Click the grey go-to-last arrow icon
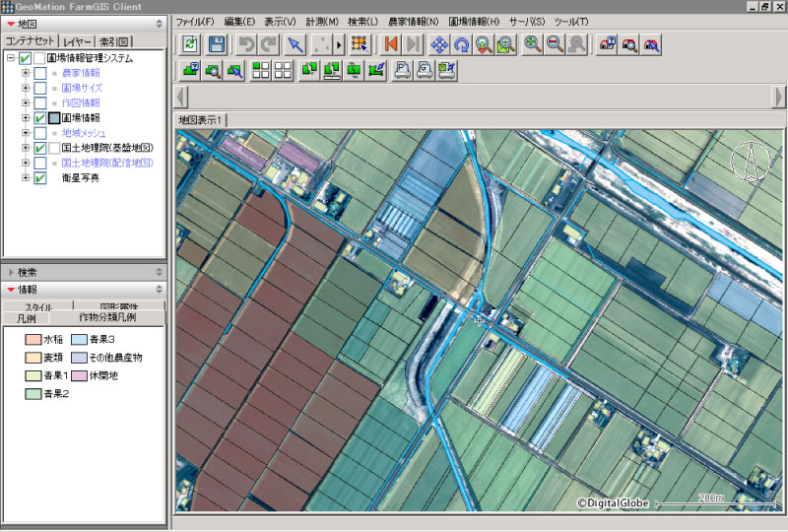788x532 pixels. click(x=413, y=44)
